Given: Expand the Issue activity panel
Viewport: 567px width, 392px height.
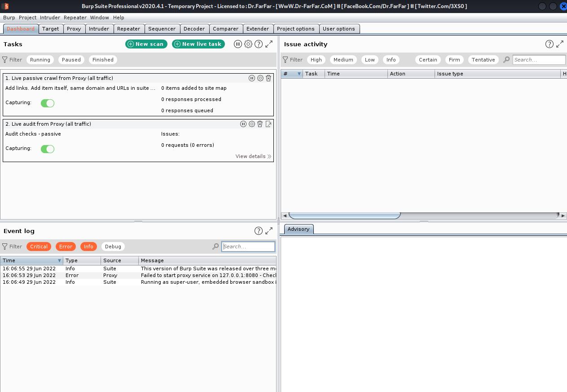Looking at the screenshot, I should tap(560, 44).
